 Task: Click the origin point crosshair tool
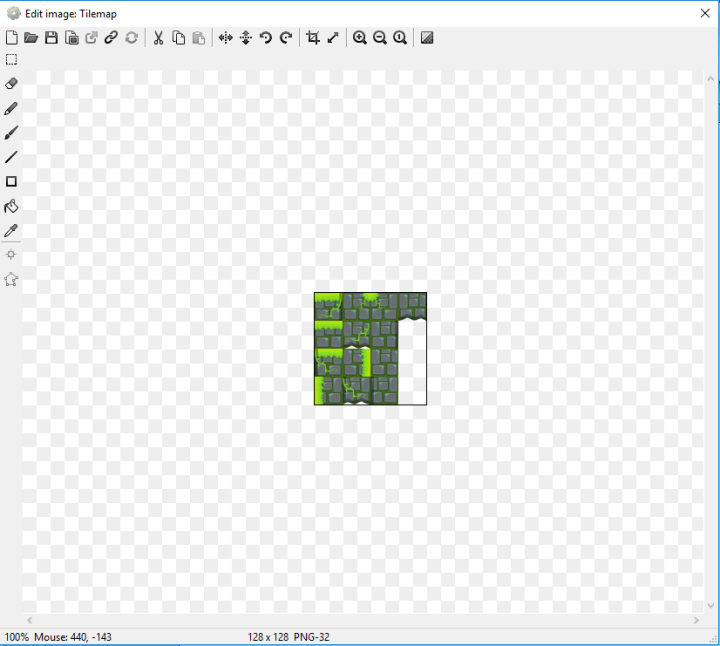pyautogui.click(x=11, y=254)
